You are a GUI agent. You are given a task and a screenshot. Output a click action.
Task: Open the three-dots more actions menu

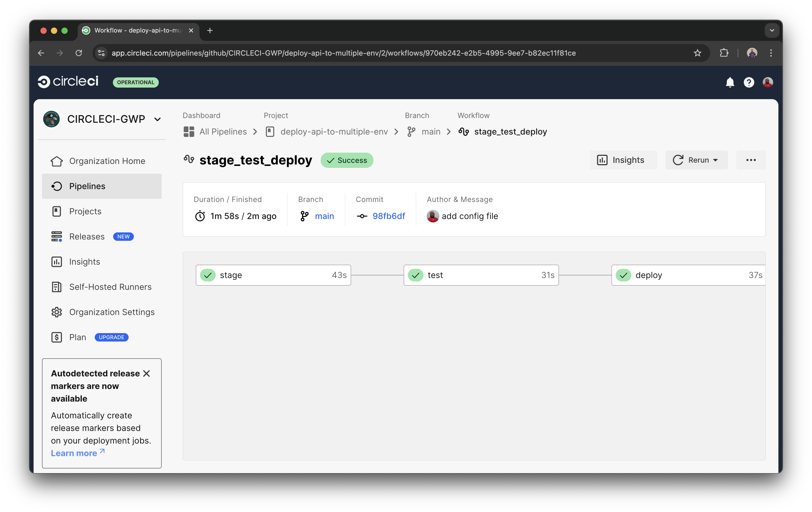(x=751, y=160)
